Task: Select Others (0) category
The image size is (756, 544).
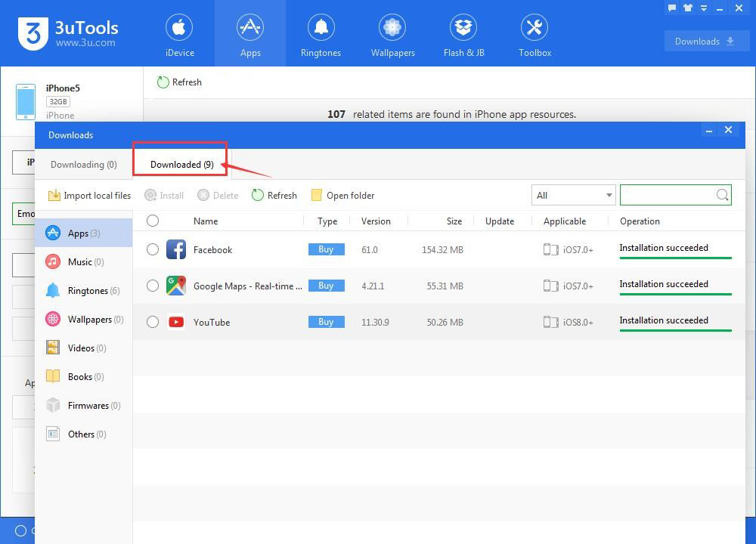Action: point(84,434)
